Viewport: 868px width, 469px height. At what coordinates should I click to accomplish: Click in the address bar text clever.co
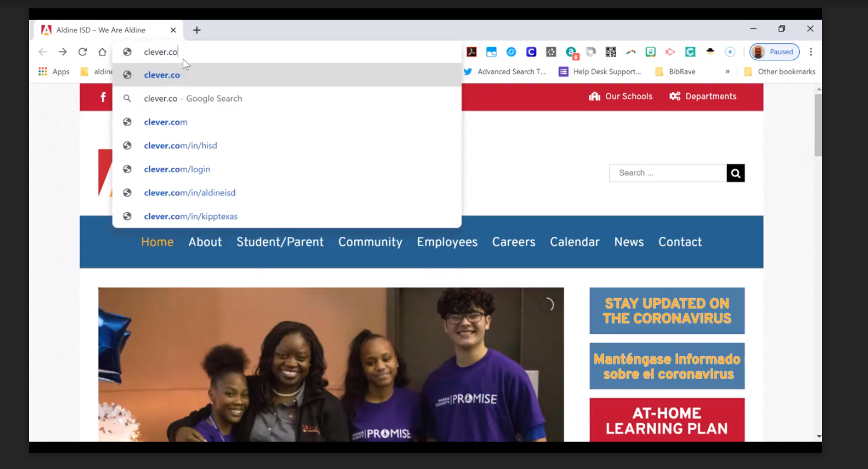(161, 52)
